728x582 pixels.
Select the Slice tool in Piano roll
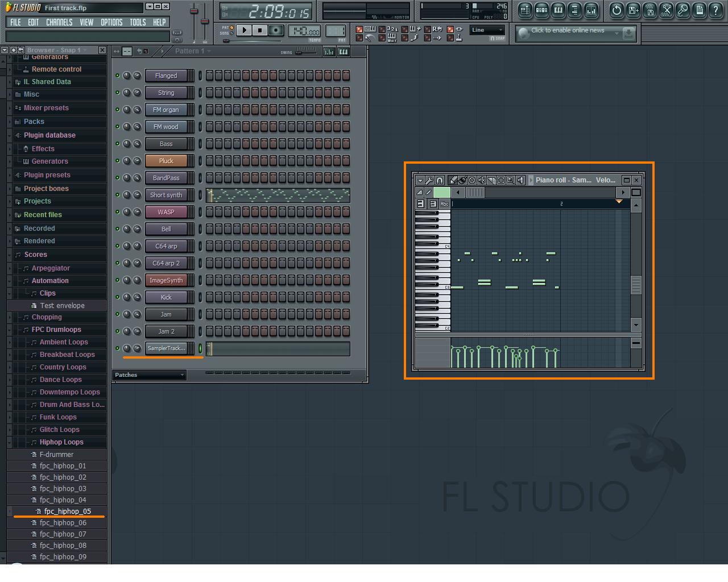(491, 180)
